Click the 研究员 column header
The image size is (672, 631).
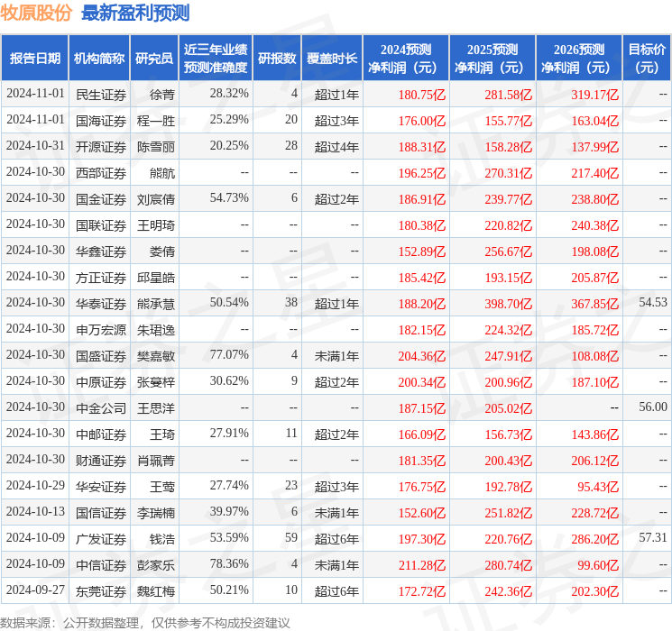tap(154, 58)
